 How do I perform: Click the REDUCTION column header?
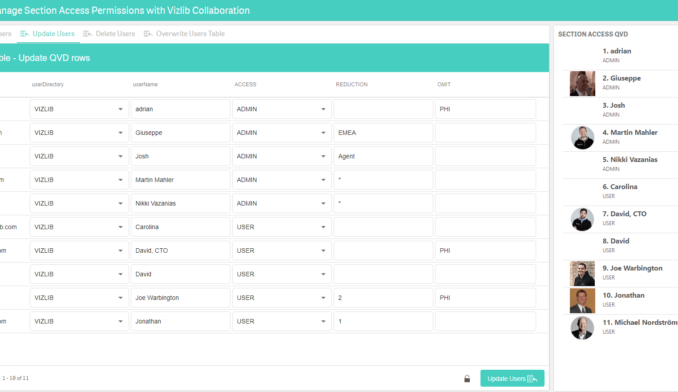click(x=352, y=84)
